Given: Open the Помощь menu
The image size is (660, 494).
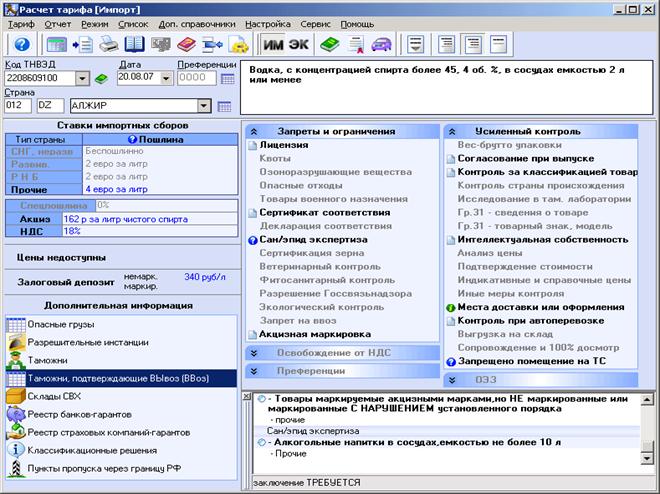Looking at the screenshot, I should pyautogui.click(x=357, y=24).
